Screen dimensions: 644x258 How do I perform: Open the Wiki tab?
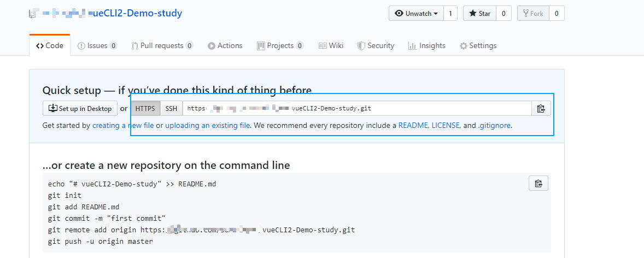coord(331,46)
